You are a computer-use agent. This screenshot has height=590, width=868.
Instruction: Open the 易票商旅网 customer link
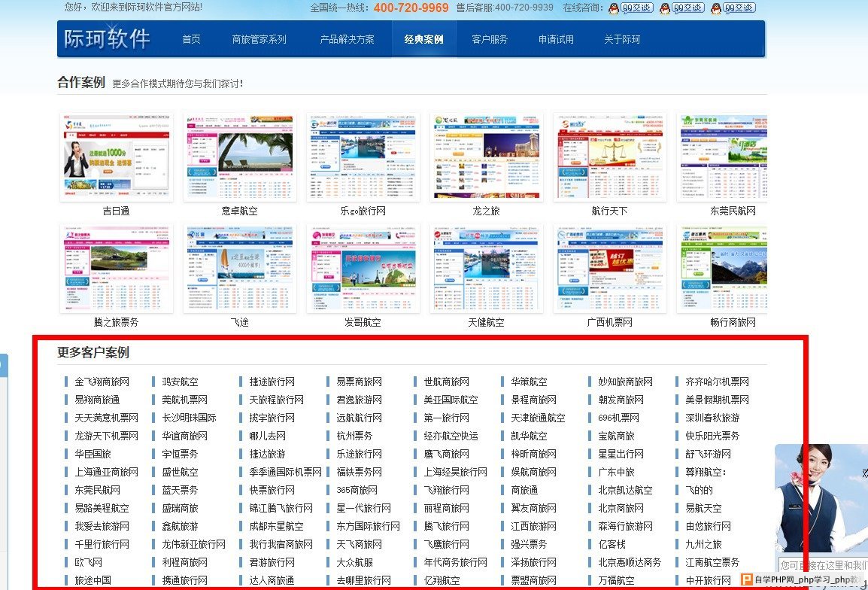pos(360,382)
